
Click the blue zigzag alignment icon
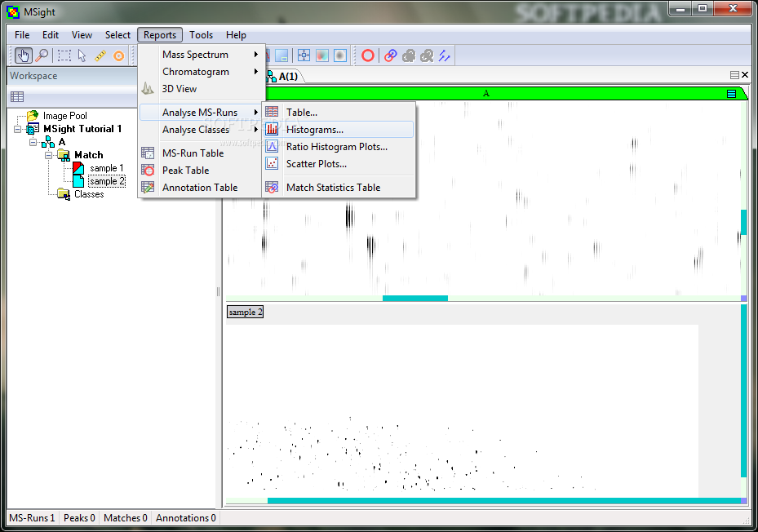444,55
